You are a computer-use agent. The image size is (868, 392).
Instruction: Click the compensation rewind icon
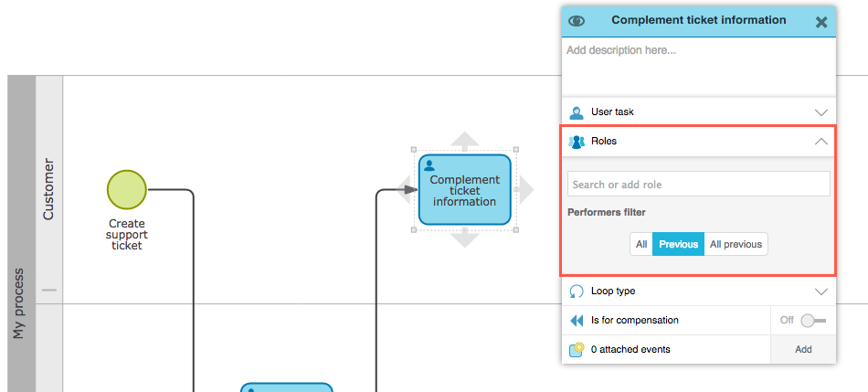pos(577,321)
